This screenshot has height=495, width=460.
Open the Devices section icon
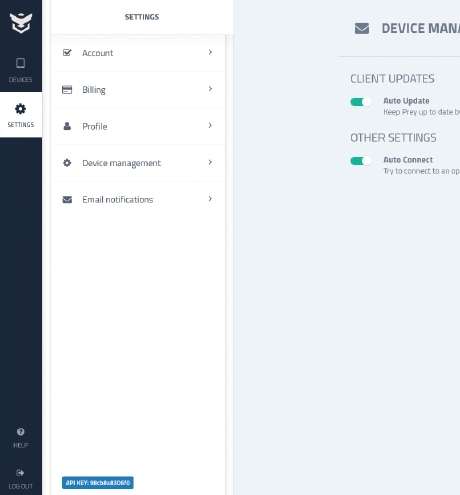click(x=20, y=63)
